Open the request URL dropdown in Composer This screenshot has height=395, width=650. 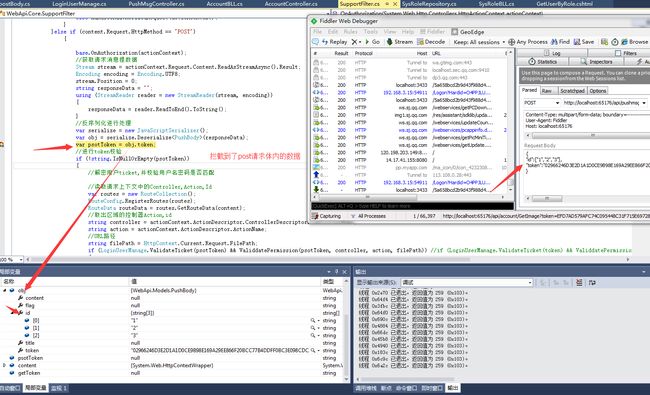[x=644, y=102]
